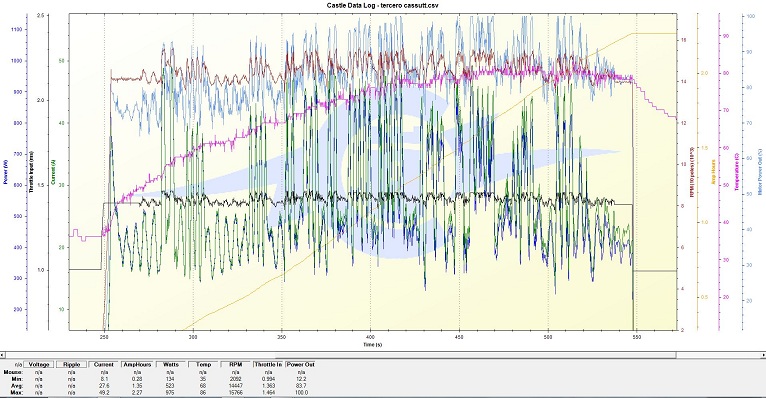Click the horizontal scrollbar thumb

pos(476,355)
